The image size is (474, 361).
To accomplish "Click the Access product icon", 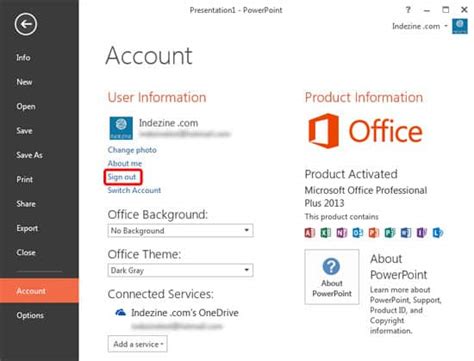I will tap(310, 232).
